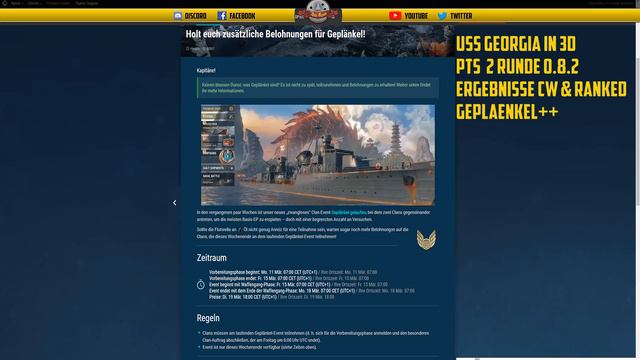The width and height of the screenshot is (640, 360).
Task: Open the Wargaming logo in the top bar
Action: (x=4, y=3)
